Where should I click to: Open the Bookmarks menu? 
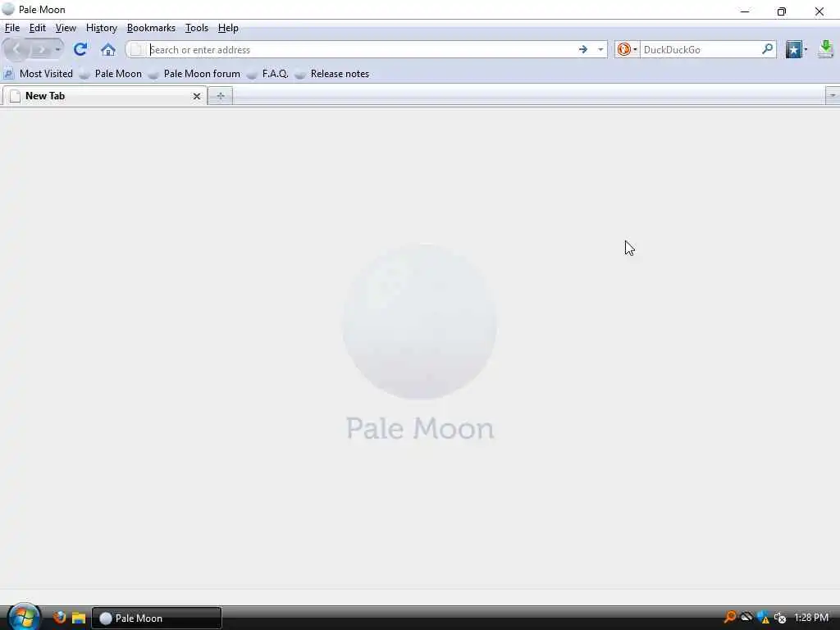[151, 28]
